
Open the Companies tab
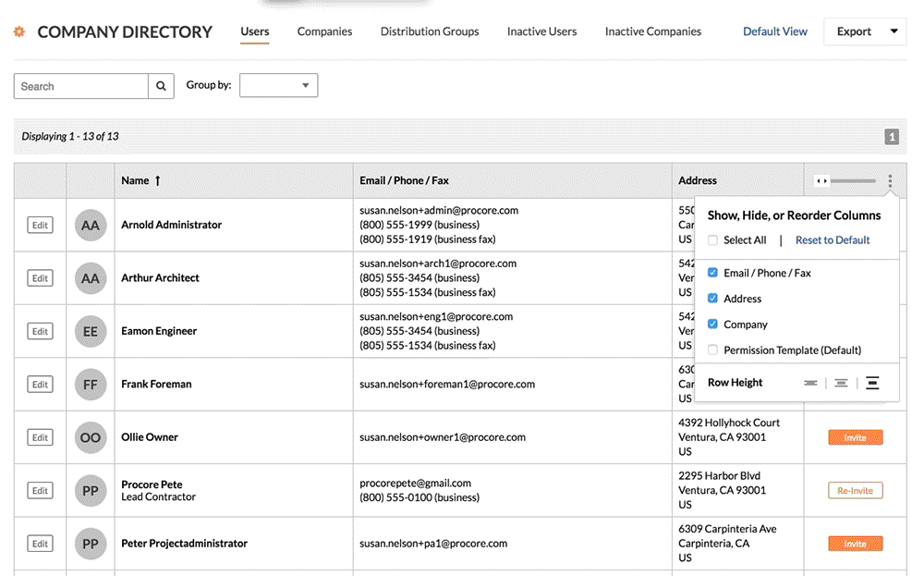tap(324, 31)
